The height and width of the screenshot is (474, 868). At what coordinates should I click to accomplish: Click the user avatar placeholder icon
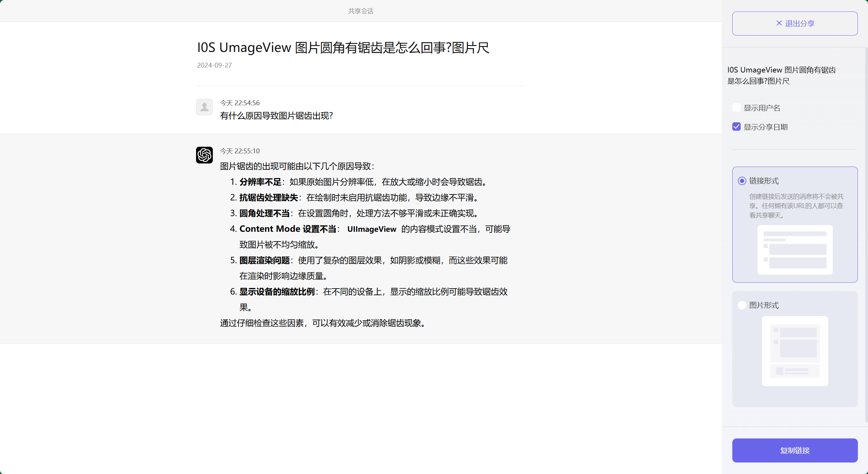pyautogui.click(x=204, y=107)
